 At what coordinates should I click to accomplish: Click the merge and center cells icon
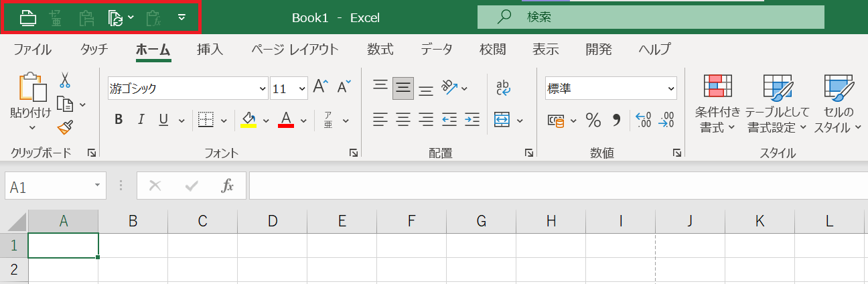502,120
